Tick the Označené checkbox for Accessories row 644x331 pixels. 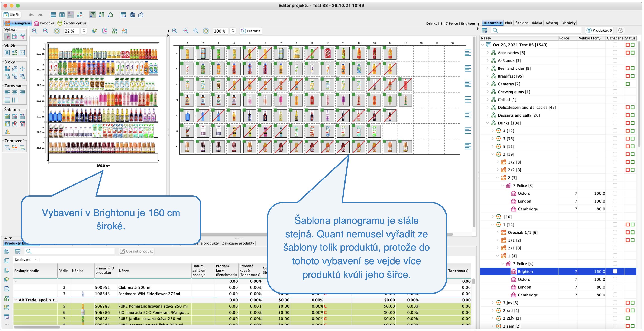click(x=615, y=53)
